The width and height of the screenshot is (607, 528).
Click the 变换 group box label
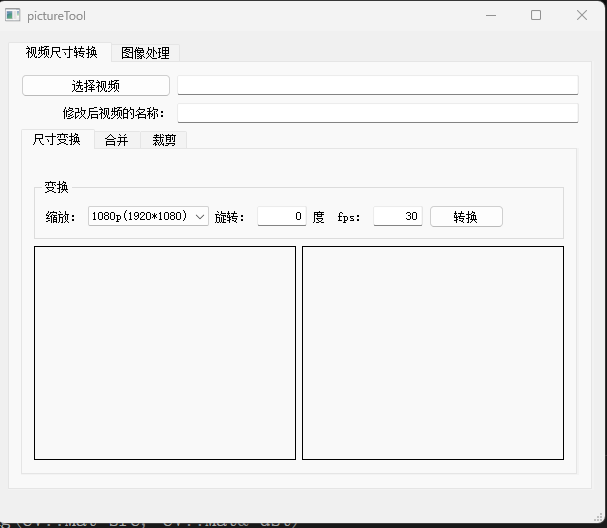click(57, 188)
